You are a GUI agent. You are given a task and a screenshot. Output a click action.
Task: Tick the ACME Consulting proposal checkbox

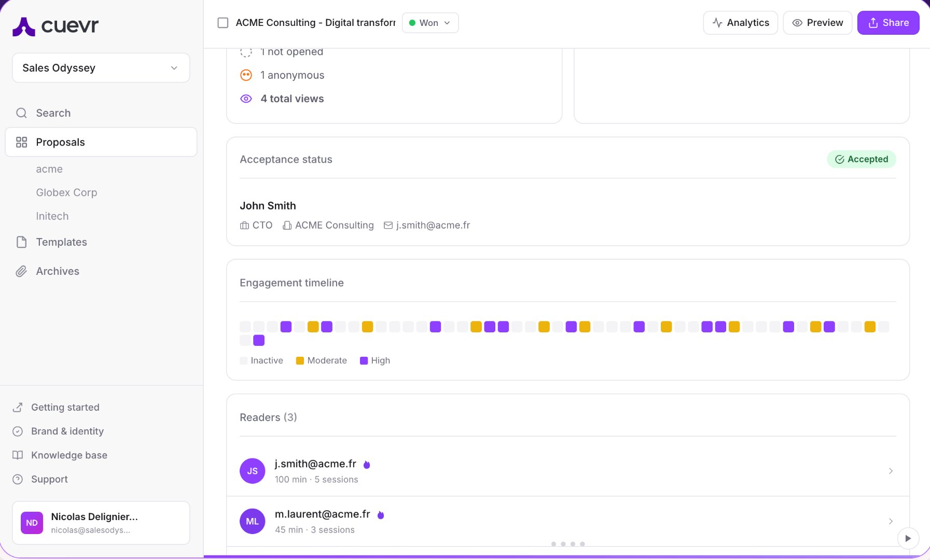point(223,23)
